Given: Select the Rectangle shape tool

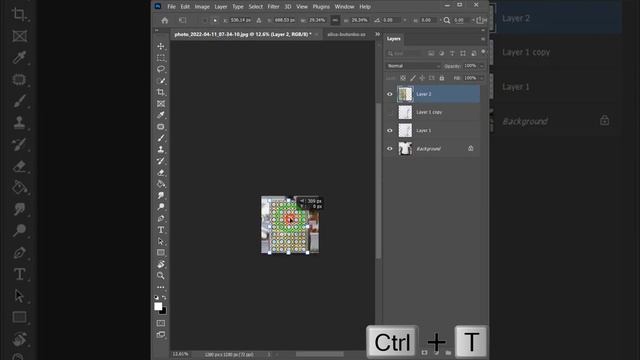Looking at the screenshot, I should point(161,253).
